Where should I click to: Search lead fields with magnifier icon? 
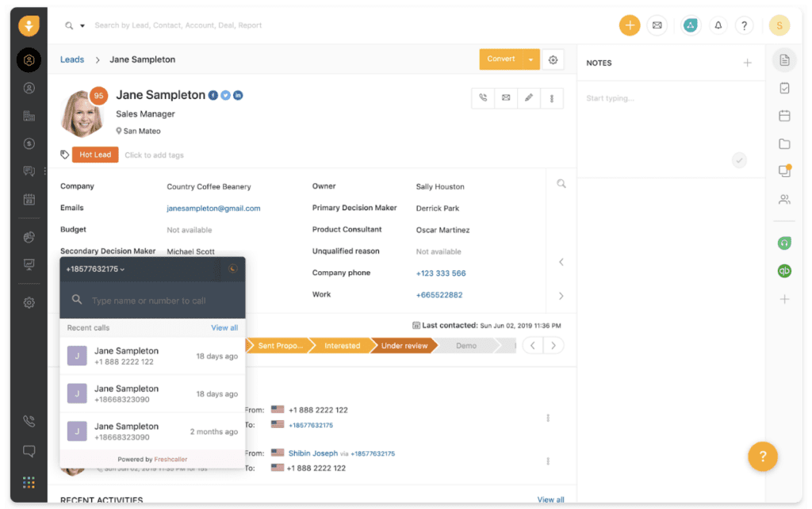pos(561,184)
